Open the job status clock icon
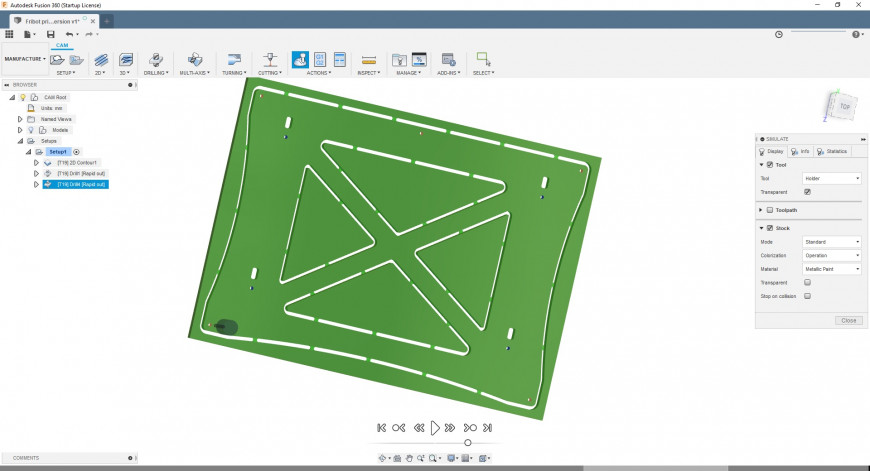Screen dimensions: 870x471 click(x=778, y=34)
